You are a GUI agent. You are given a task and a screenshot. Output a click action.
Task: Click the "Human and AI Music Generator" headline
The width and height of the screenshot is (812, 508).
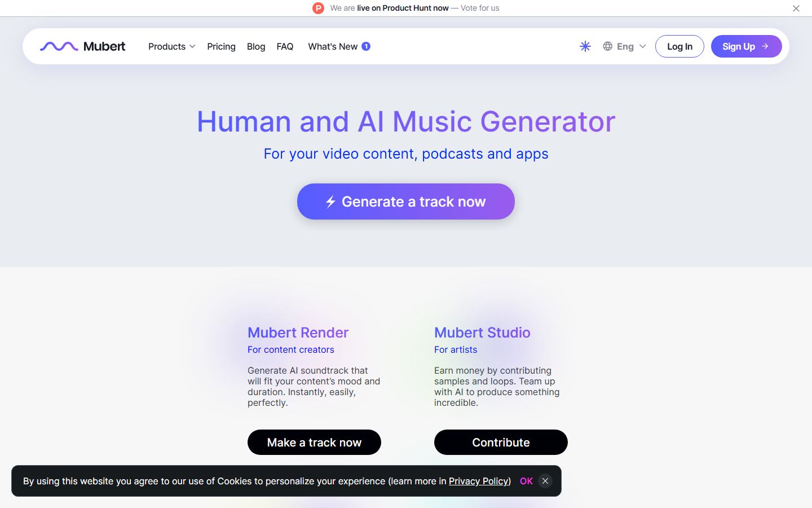click(406, 121)
